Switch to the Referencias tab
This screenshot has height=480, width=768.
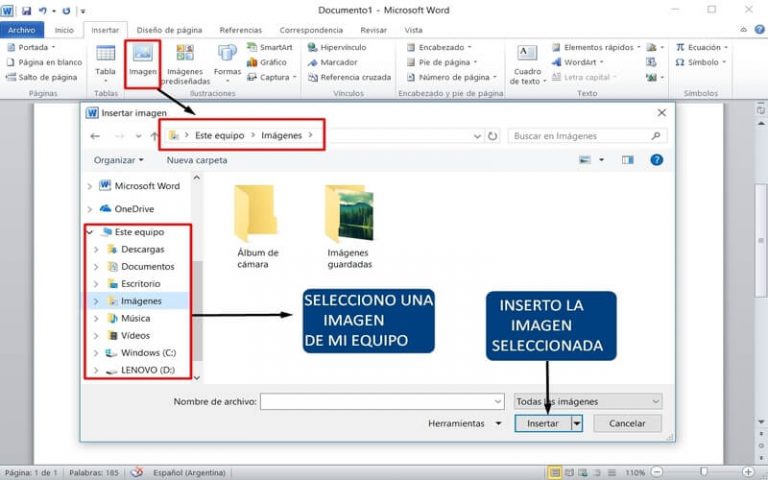coord(240,30)
